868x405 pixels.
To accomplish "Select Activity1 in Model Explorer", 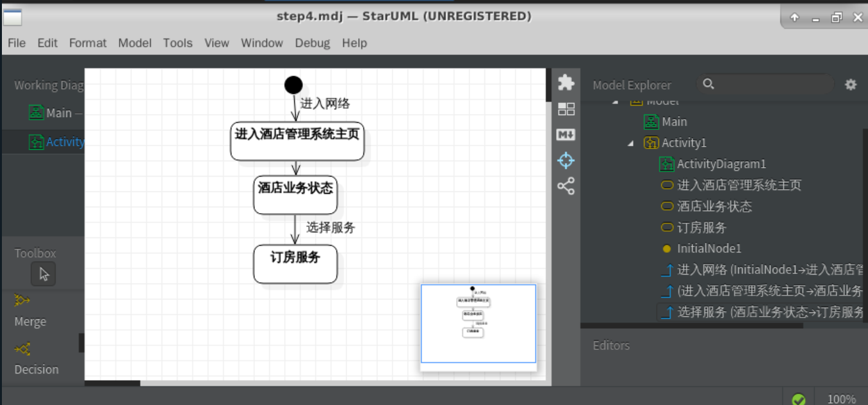I will coord(684,143).
